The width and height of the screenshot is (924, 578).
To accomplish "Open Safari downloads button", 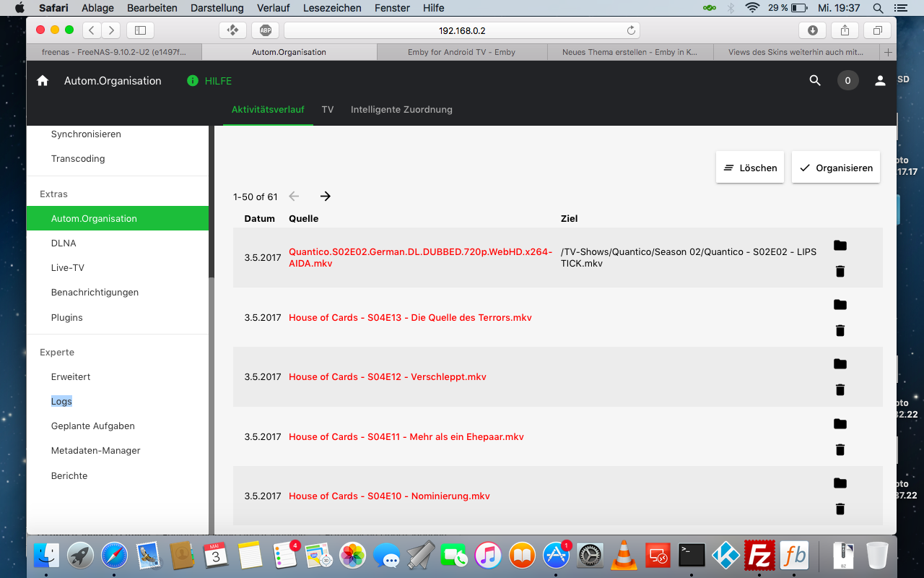I will click(812, 30).
